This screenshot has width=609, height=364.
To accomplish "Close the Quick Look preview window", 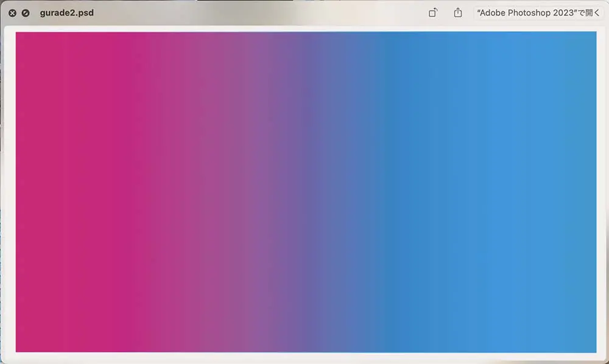I will click(x=13, y=13).
